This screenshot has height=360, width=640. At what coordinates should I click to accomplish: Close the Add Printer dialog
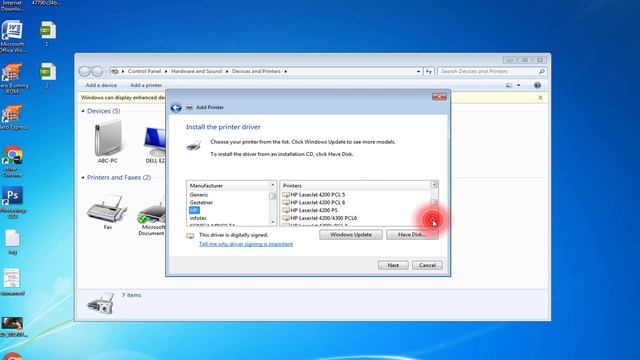[439, 97]
